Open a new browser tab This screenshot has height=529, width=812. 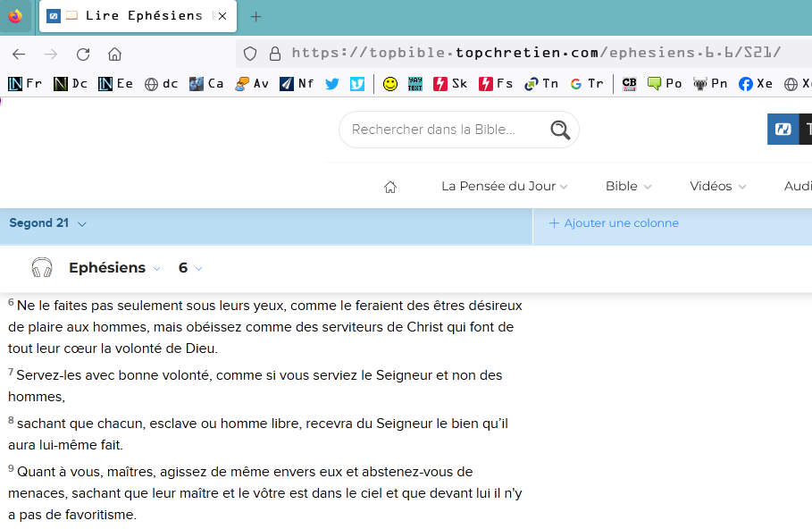[255, 17]
